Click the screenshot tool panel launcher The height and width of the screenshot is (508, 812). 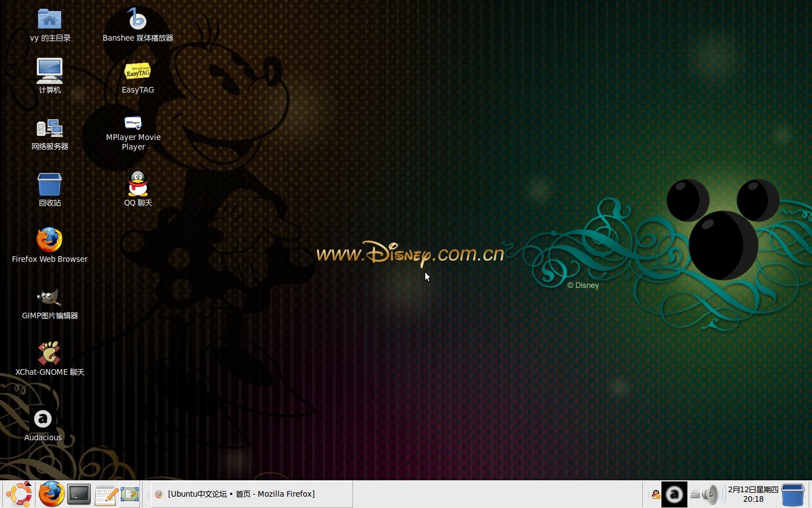[x=130, y=495]
